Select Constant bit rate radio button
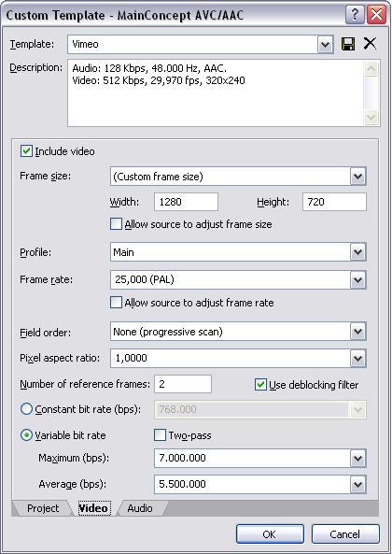This screenshot has width=392, height=554. point(26,409)
